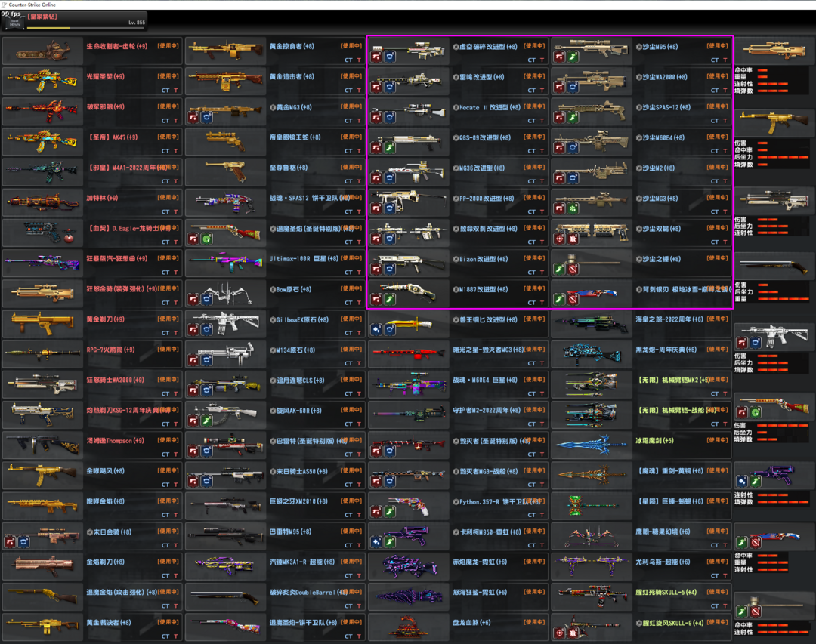Click the name 海皇之怒-2022周年 (+6)
Viewport: 816px width, 644px height.
click(x=669, y=319)
